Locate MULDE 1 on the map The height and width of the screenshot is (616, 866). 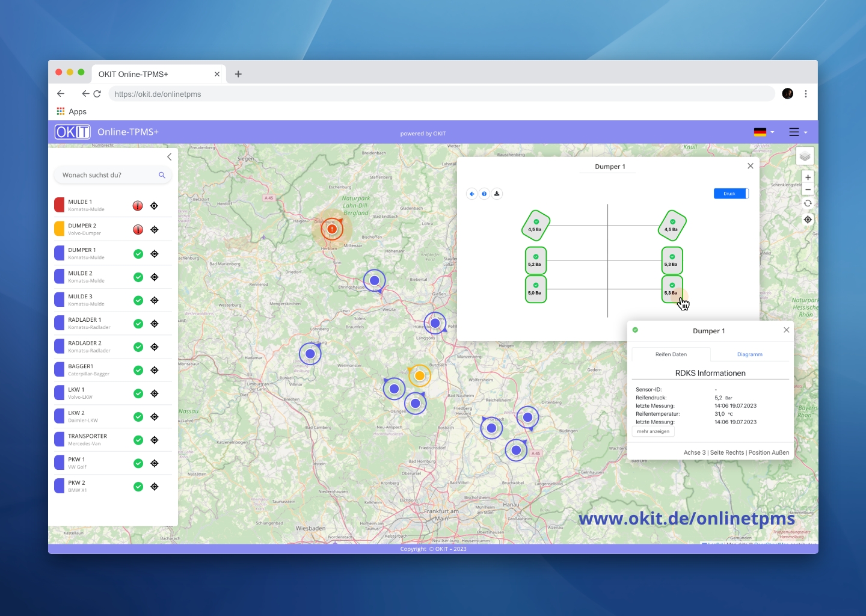click(155, 206)
